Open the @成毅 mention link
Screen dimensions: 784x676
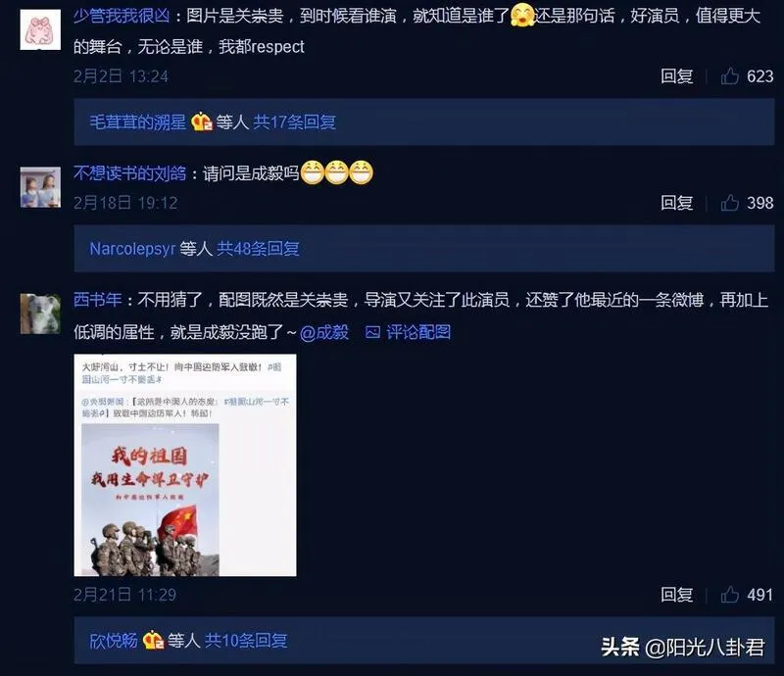pos(324,332)
